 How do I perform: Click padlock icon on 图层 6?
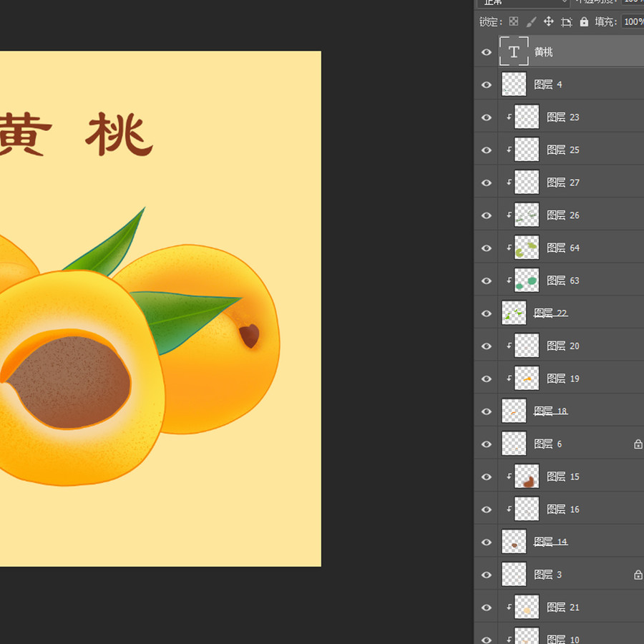(x=638, y=444)
